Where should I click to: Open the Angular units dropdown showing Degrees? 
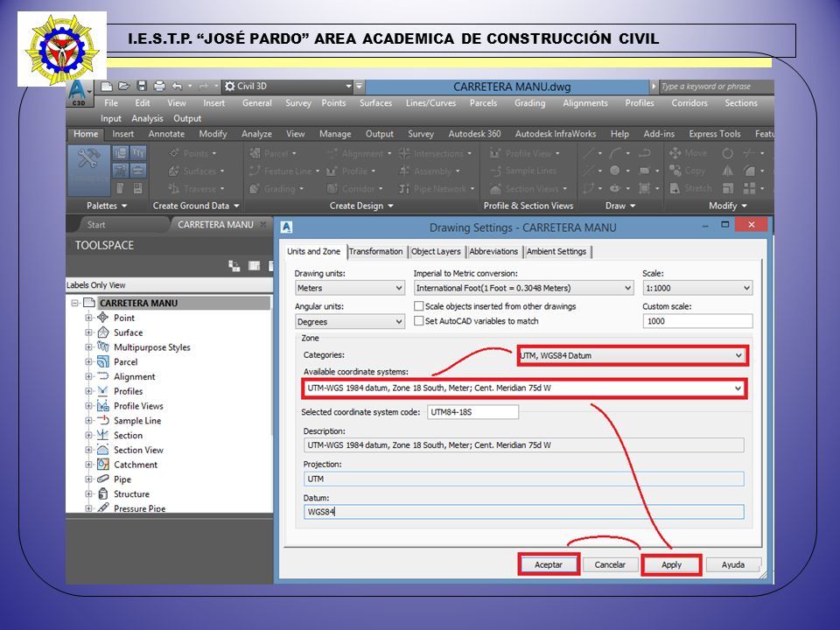pyautogui.click(x=350, y=322)
